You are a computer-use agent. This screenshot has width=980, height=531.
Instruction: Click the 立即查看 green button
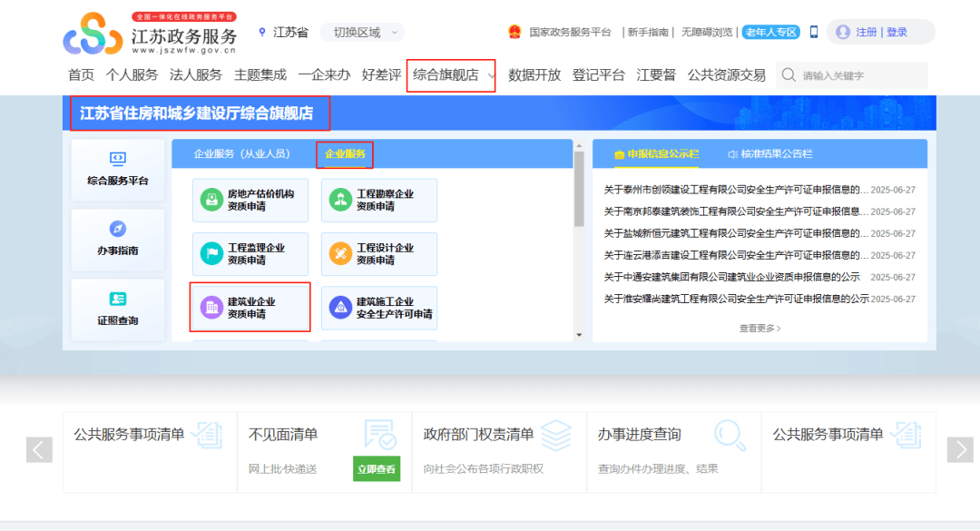click(377, 469)
